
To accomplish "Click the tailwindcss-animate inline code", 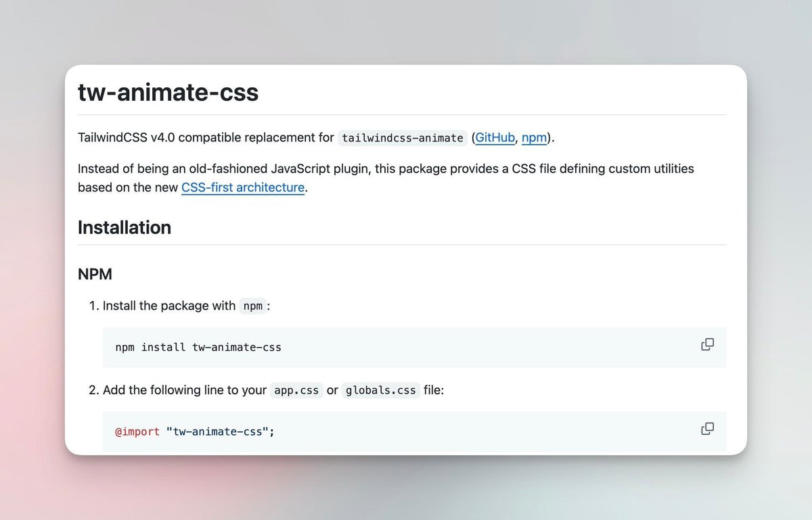I will click(403, 138).
